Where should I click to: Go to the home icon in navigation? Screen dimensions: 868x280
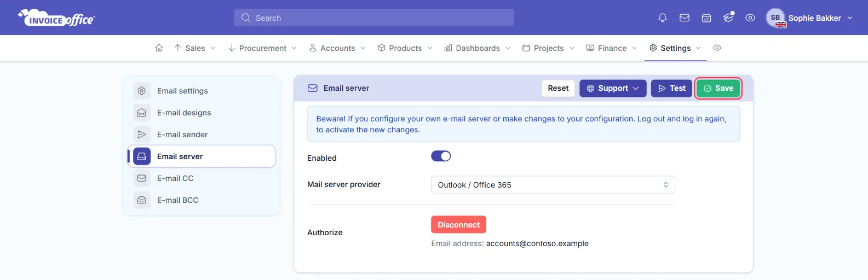(x=159, y=48)
